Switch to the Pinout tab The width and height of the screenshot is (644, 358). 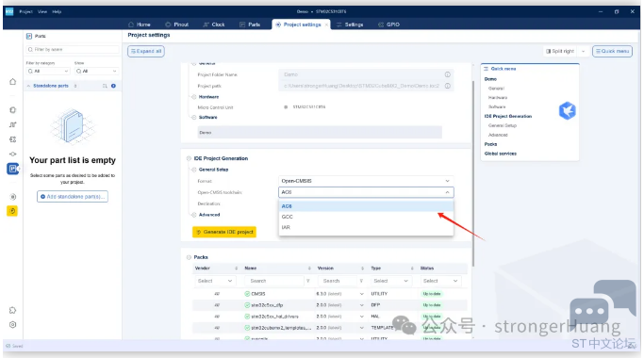176,24
